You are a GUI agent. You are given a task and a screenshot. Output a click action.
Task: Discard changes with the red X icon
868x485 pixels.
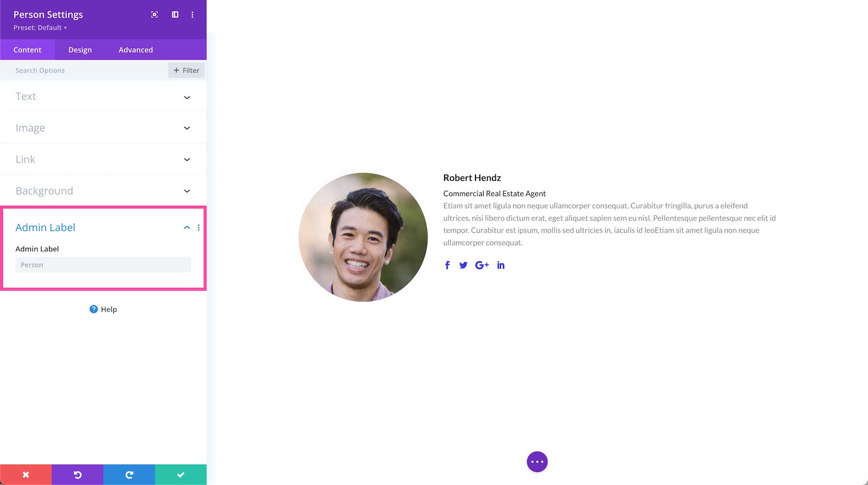(26, 474)
